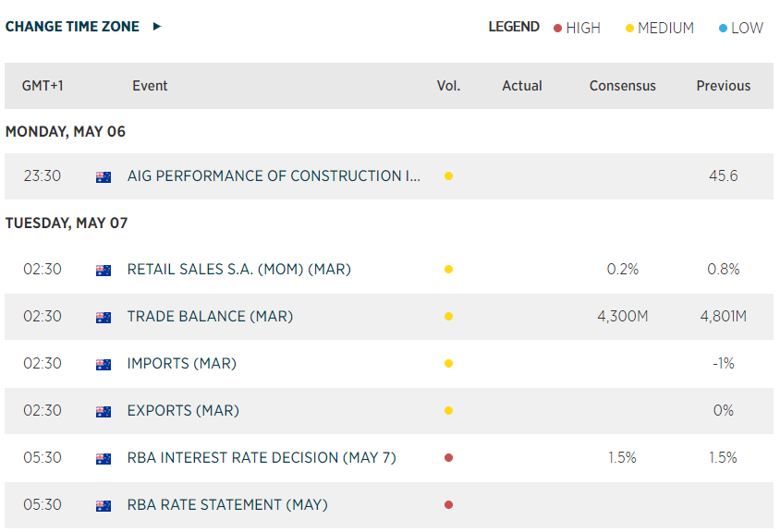This screenshot has height=532, width=780.
Task: Expand RBA Interest Rate Decision event details
Action: coord(262,458)
